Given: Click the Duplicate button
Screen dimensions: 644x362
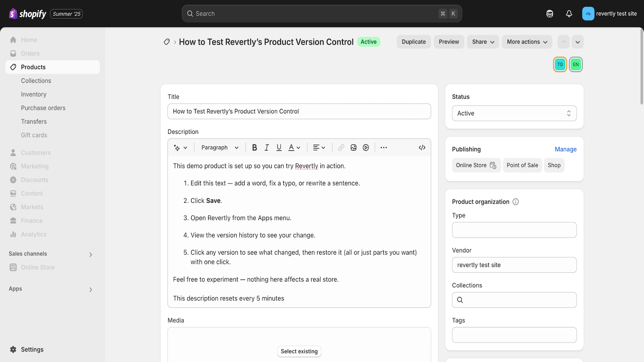Looking at the screenshot, I should pyautogui.click(x=413, y=41).
